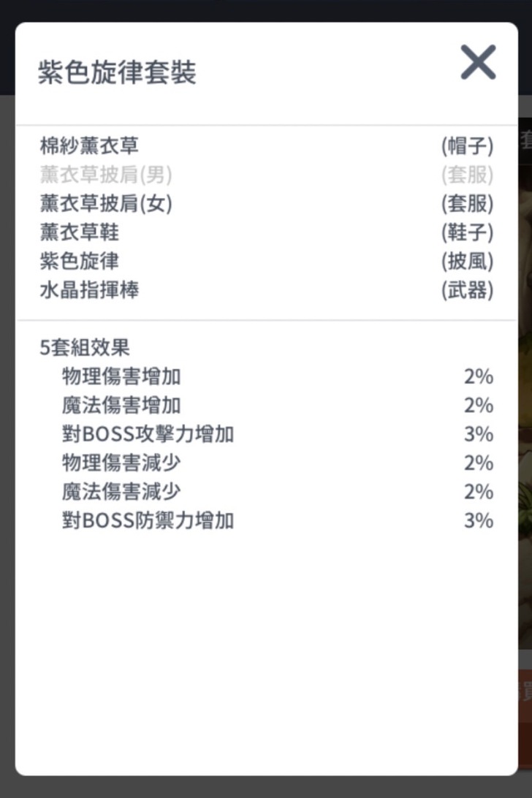This screenshot has width=532, height=798.
Task: Click the (套服) label beside 薰衣草披肩(女)
Action: click(467, 204)
